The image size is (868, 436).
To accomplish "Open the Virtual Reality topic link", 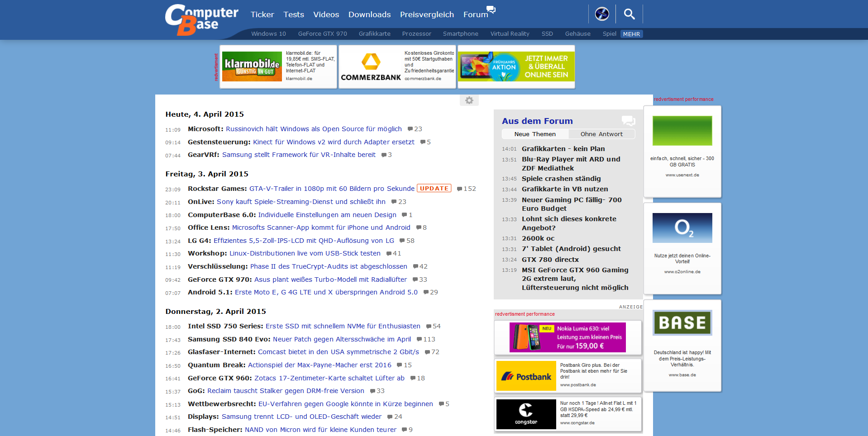I will pos(510,33).
